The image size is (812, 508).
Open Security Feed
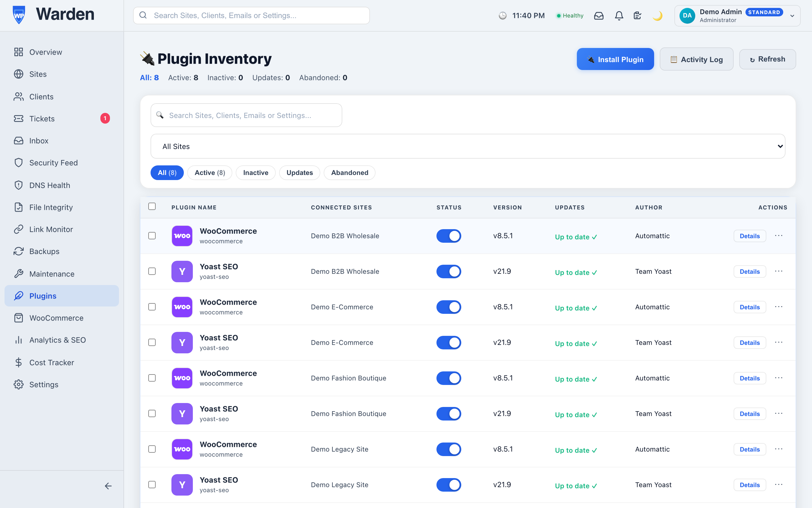click(x=62, y=163)
